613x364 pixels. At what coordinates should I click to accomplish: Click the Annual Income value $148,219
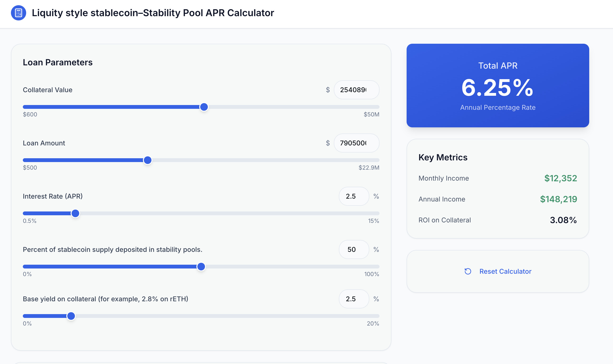coord(558,199)
